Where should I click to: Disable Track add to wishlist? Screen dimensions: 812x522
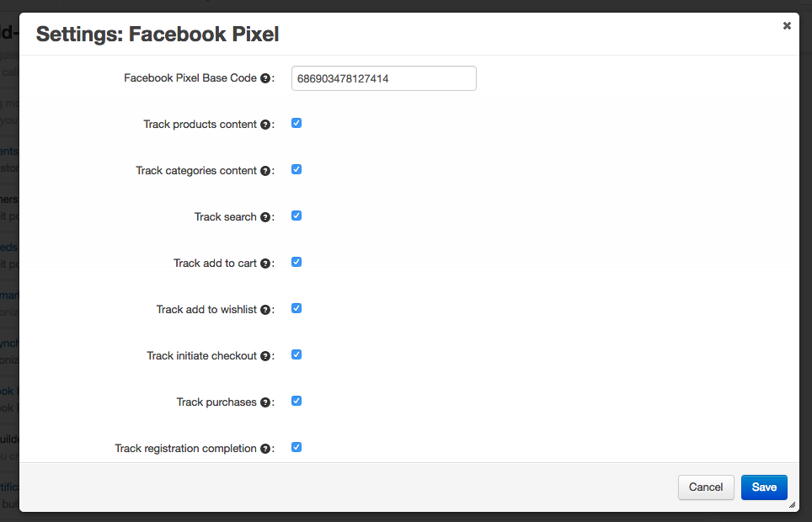[x=296, y=309]
